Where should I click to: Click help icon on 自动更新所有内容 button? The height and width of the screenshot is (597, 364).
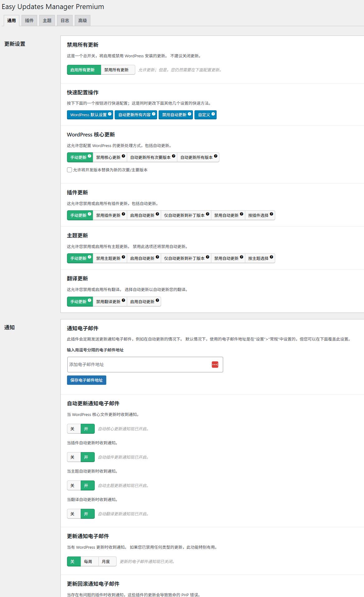tap(154, 114)
